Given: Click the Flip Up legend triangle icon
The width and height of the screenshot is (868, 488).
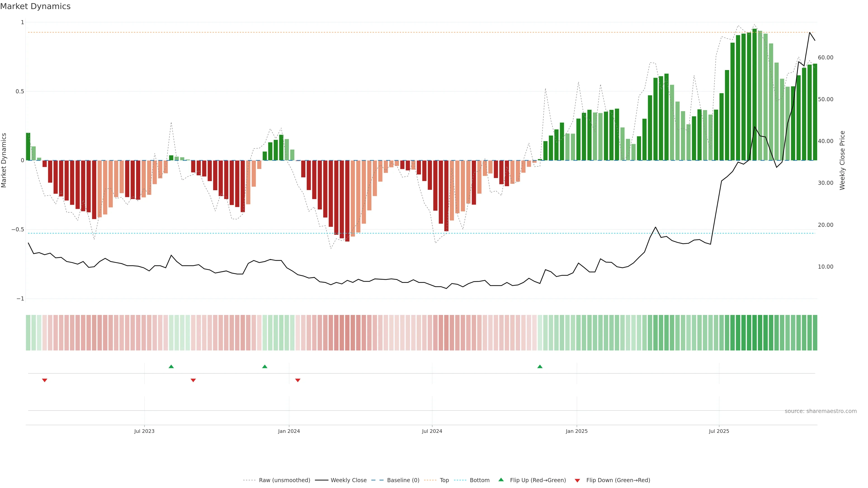Looking at the screenshot, I should click(501, 480).
